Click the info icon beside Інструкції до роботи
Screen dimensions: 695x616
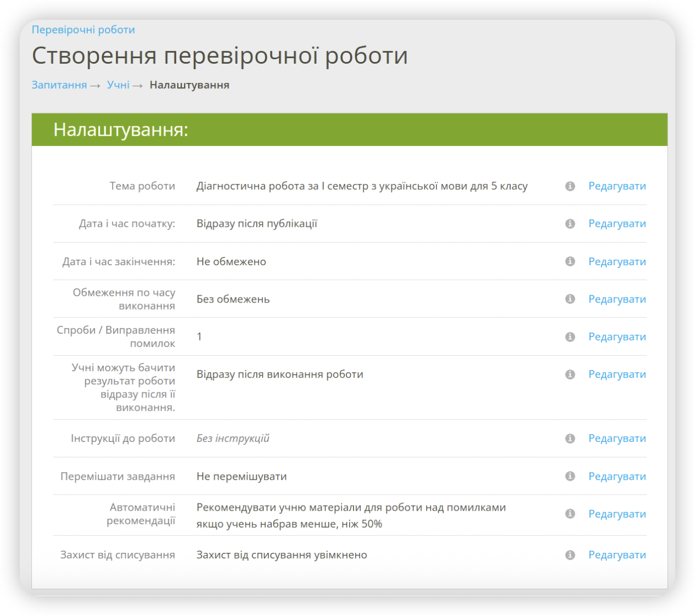click(x=570, y=438)
